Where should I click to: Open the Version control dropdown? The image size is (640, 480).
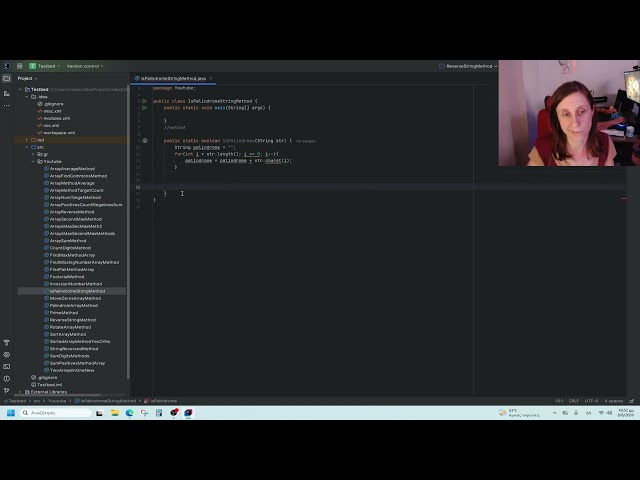tap(85, 66)
